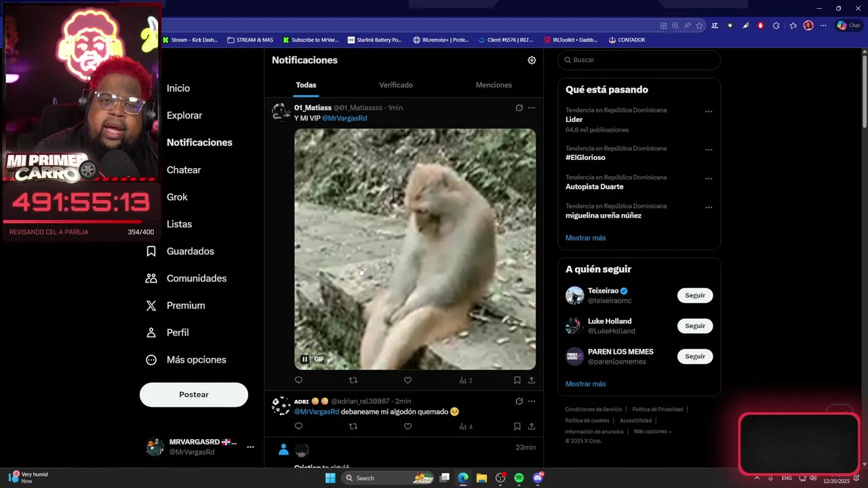This screenshot has height=488, width=868.
Task: Open Grok in sidebar
Action: pyautogui.click(x=177, y=197)
